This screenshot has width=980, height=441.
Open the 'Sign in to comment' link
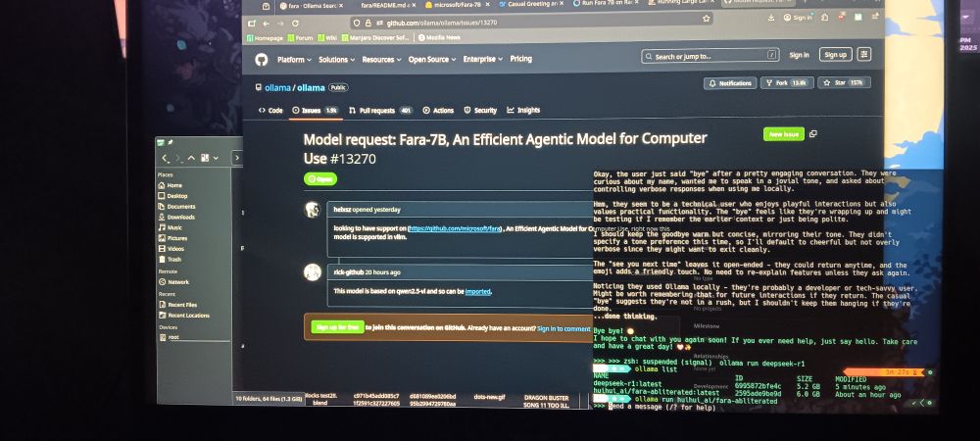point(563,328)
